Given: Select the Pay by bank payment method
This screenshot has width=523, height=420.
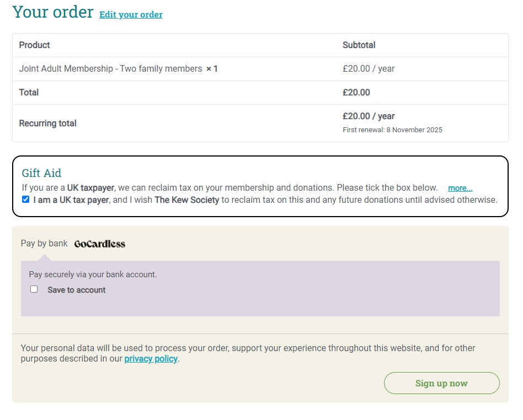Looking at the screenshot, I should tap(44, 243).
